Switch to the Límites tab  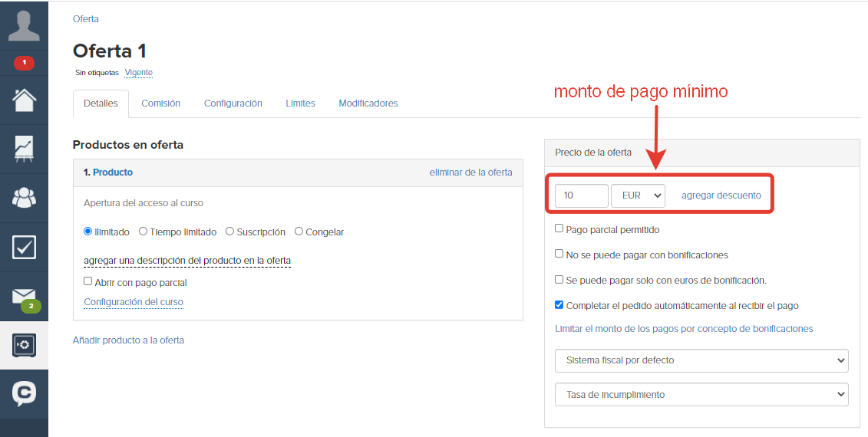pyautogui.click(x=301, y=103)
